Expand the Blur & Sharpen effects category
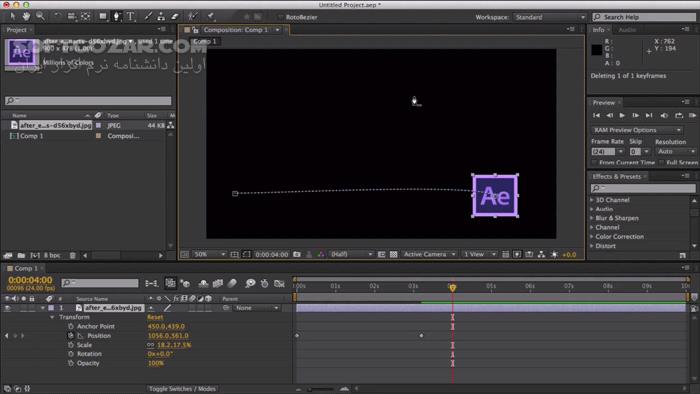The height and width of the screenshot is (394, 700). pyautogui.click(x=592, y=218)
